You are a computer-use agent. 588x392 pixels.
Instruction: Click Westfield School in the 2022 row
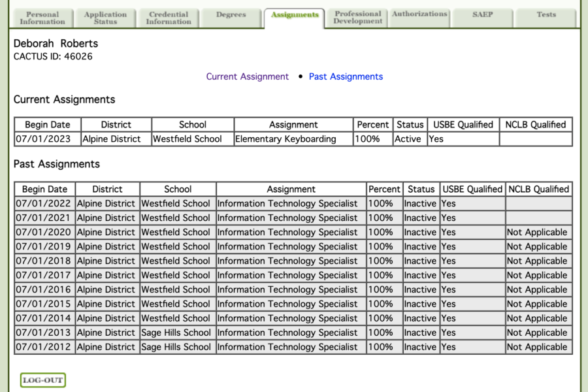[x=178, y=204]
